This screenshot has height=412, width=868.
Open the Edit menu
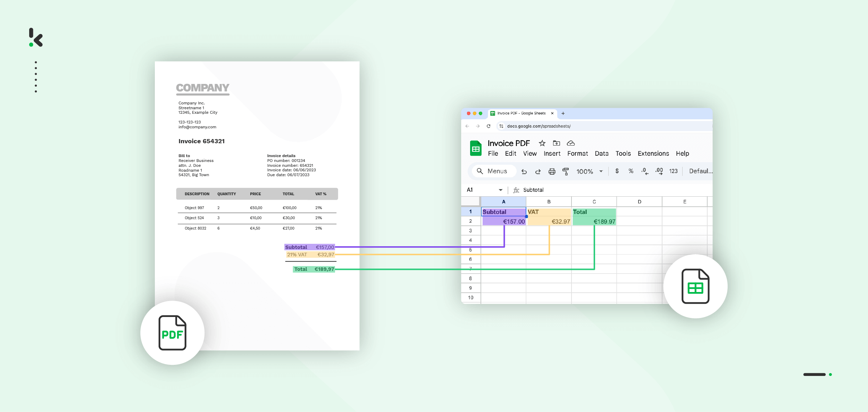tap(510, 154)
